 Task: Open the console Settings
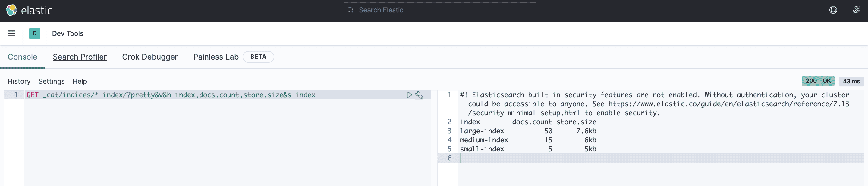click(52, 81)
